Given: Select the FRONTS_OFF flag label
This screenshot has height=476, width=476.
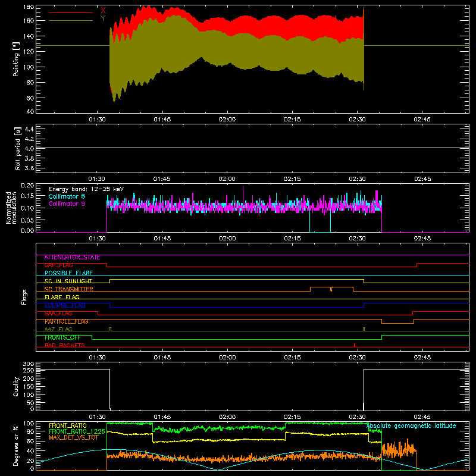Looking at the screenshot, I should (62, 337).
